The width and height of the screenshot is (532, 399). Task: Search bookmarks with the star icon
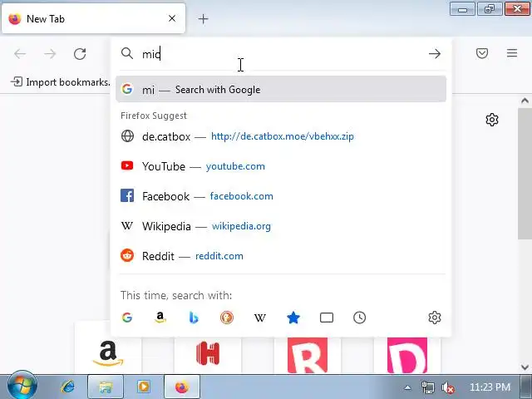pos(293,318)
